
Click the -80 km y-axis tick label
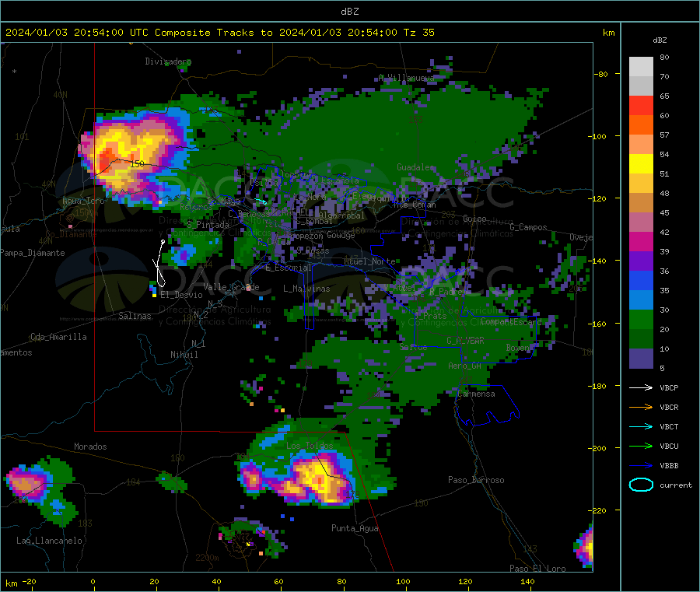601,74
